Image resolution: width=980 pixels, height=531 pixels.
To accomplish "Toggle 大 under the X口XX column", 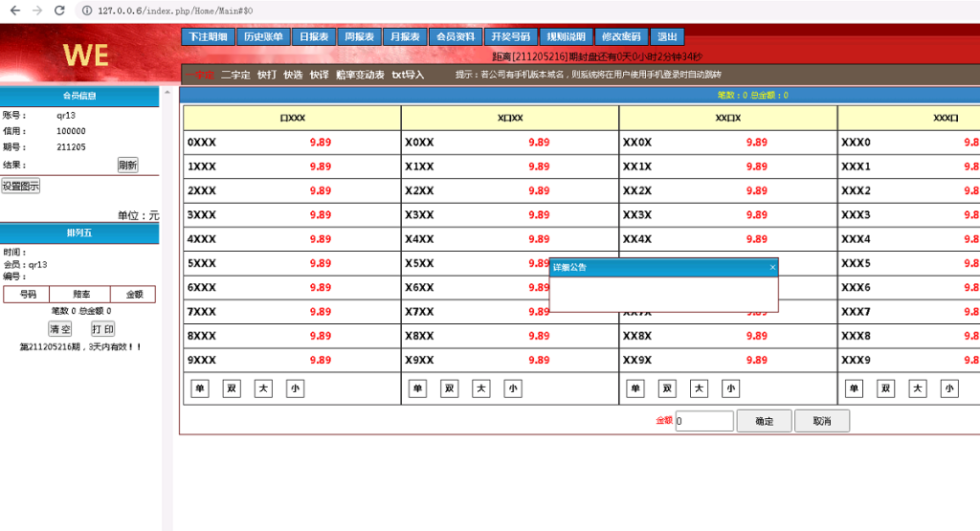I will (x=481, y=388).
